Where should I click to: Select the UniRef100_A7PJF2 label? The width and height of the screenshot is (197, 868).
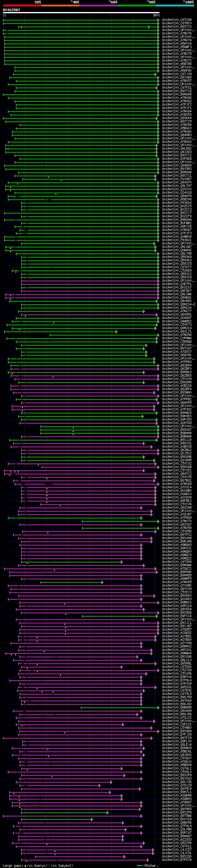(x=177, y=104)
